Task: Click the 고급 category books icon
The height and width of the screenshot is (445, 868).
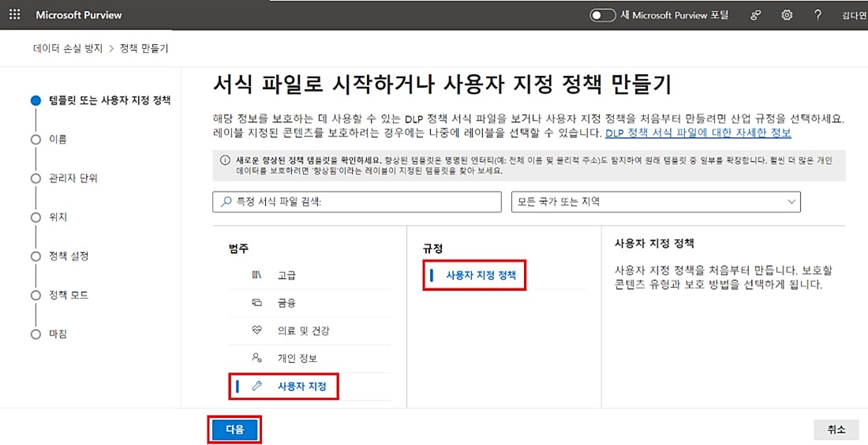Action: (x=256, y=275)
